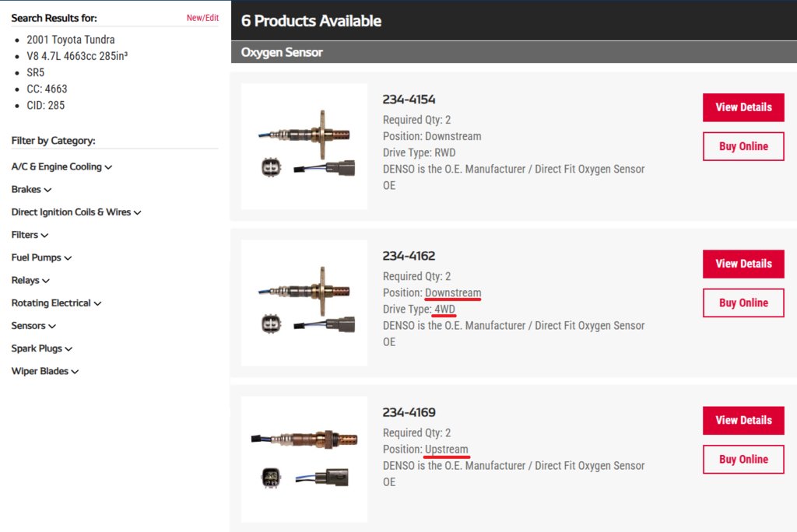Expand the Brakes category filter
This screenshot has height=532, width=797.
point(31,190)
